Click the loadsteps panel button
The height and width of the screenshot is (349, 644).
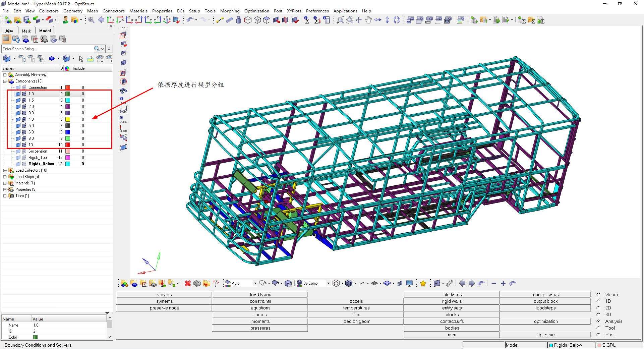[x=545, y=308]
